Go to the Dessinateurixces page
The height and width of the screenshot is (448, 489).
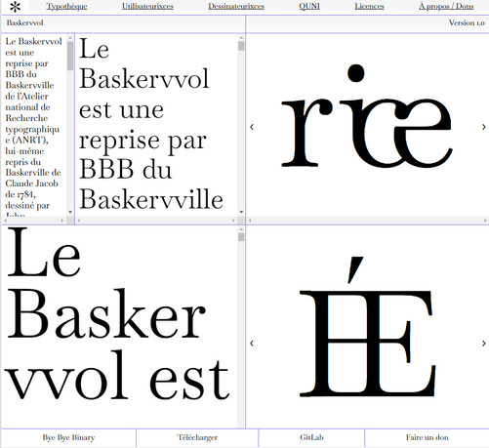pyautogui.click(x=236, y=6)
